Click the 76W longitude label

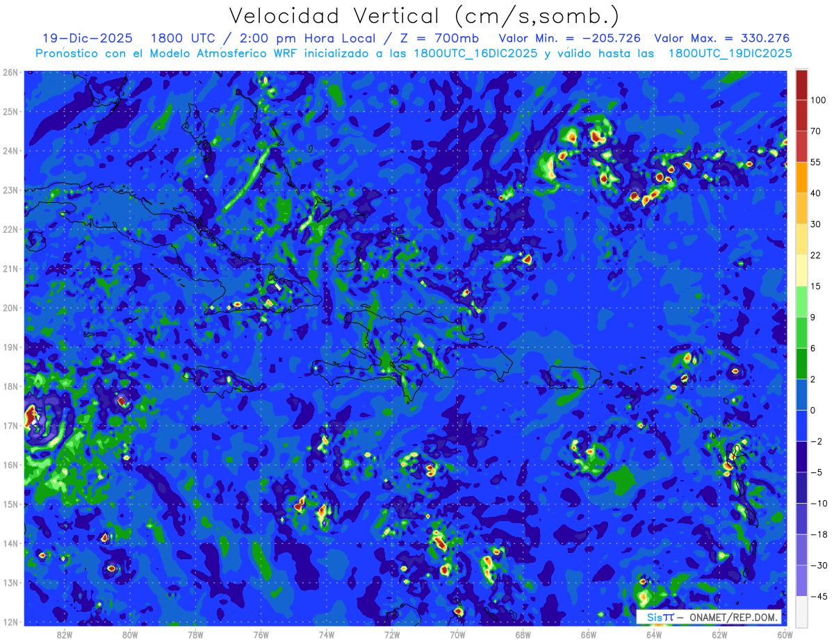(x=261, y=634)
